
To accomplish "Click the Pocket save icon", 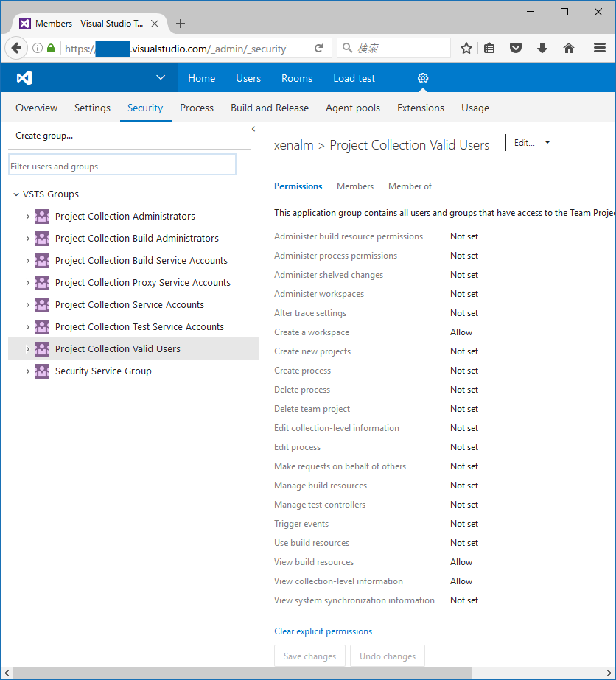I will tap(516, 48).
